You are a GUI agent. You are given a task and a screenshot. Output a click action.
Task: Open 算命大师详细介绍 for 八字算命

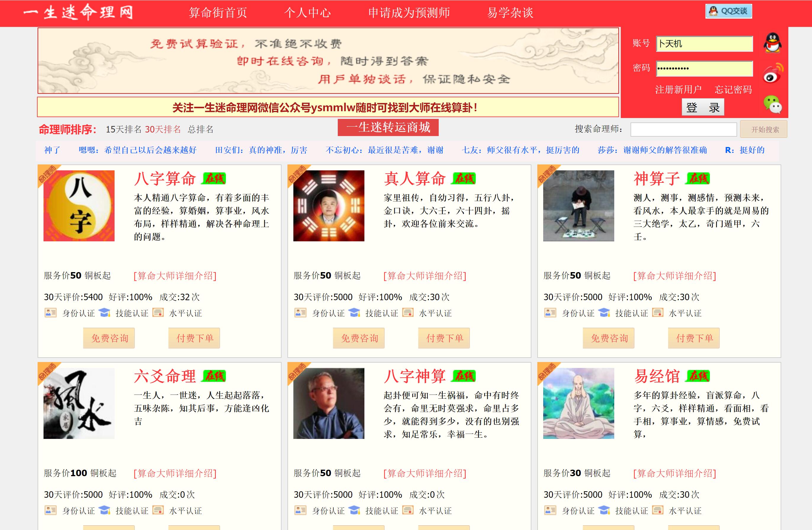tap(175, 276)
